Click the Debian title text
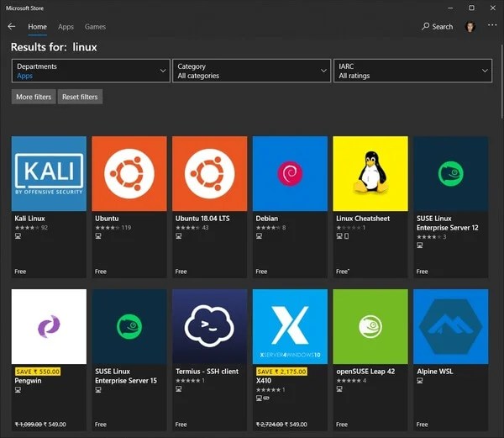The image size is (504, 438). [x=267, y=219]
